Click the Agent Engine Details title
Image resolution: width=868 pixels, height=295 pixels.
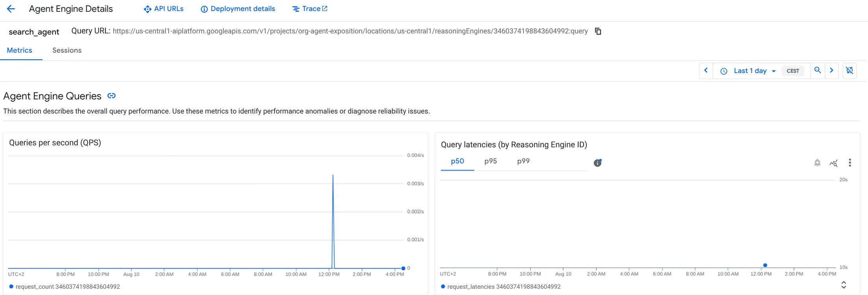(x=71, y=9)
